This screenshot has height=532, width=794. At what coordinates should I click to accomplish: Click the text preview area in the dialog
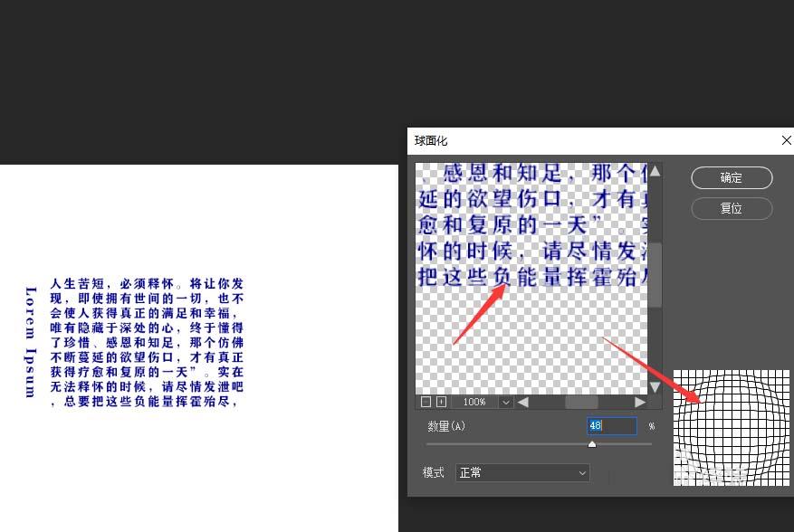[531, 279]
